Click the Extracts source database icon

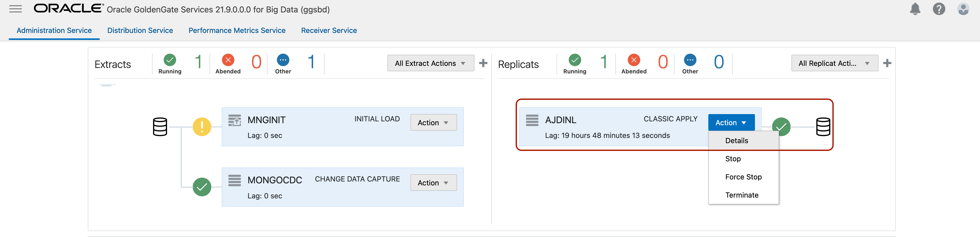coord(160,127)
